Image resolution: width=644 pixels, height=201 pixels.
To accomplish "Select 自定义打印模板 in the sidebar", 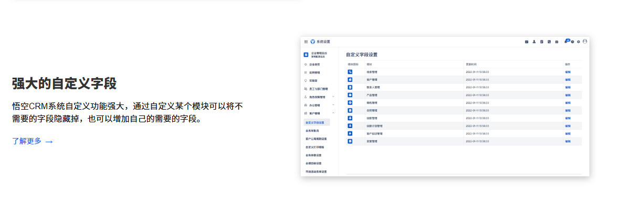I will point(315,147).
